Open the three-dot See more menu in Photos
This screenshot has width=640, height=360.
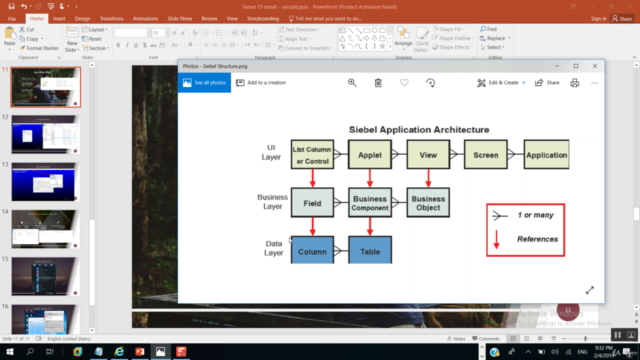(x=594, y=83)
